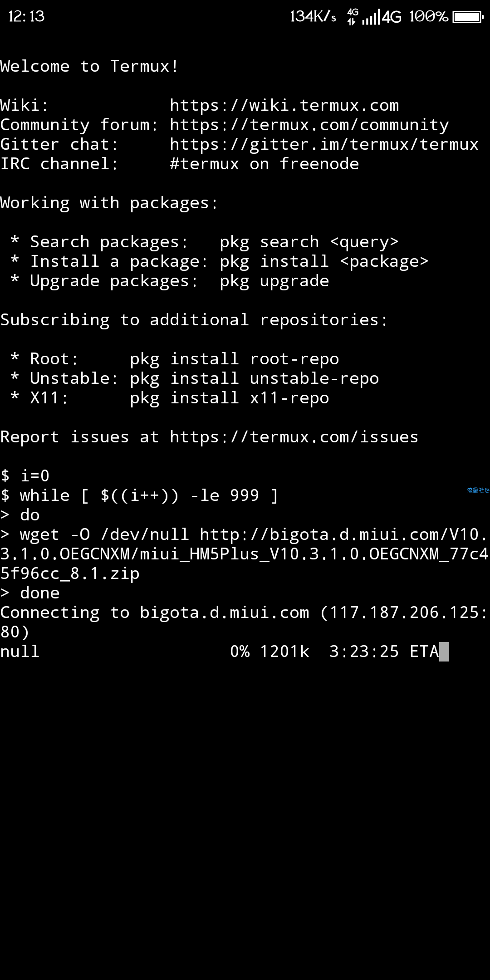The image size is (490, 980).
Task: Open the termux.com/community forum link
Action: 309,125
